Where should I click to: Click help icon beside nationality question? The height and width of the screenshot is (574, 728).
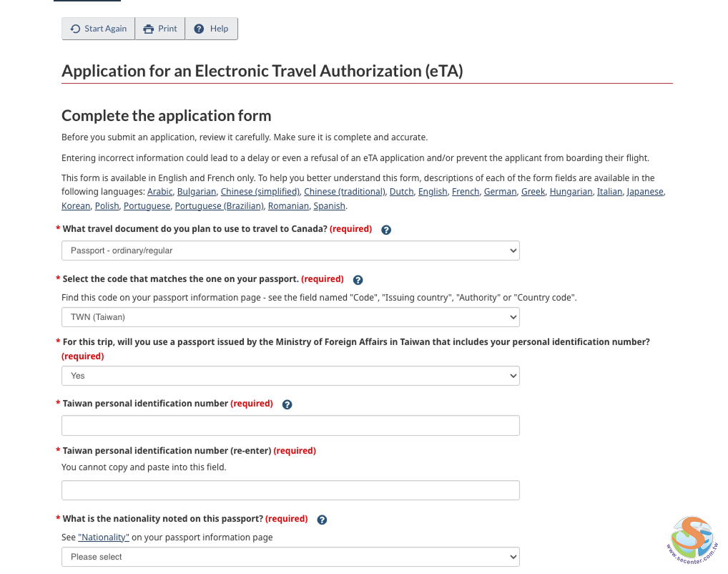(x=322, y=520)
